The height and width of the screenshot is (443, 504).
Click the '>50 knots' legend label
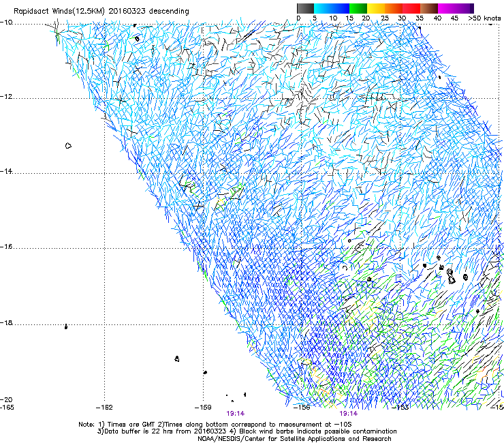pyautogui.click(x=484, y=18)
